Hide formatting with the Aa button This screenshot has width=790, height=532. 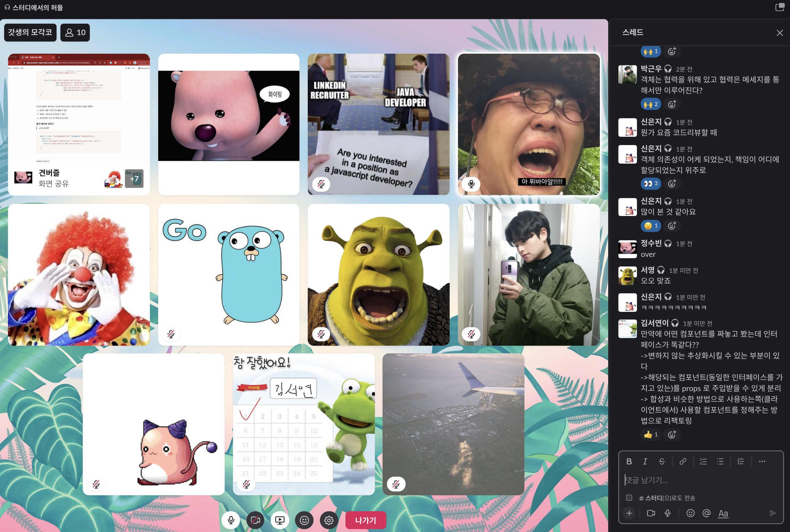pos(723,513)
